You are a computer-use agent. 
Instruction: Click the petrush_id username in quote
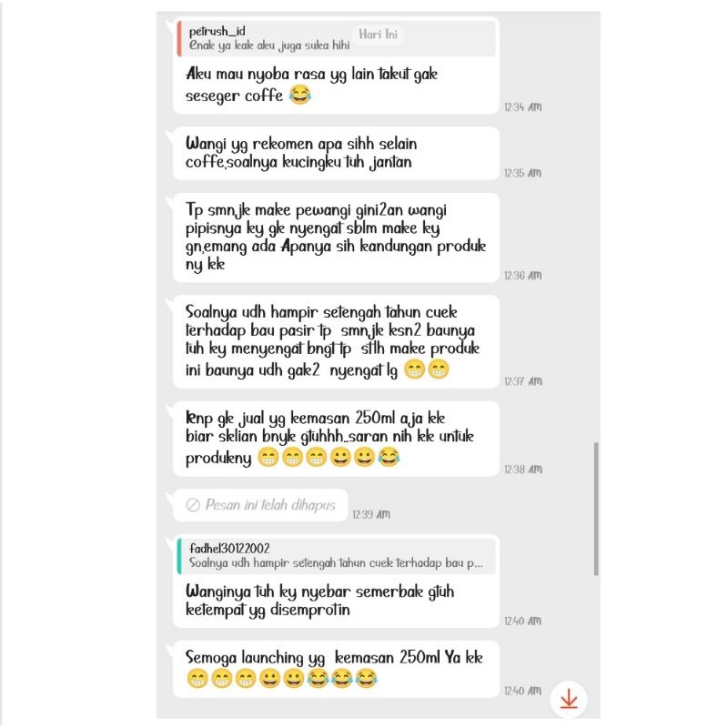coord(217,31)
